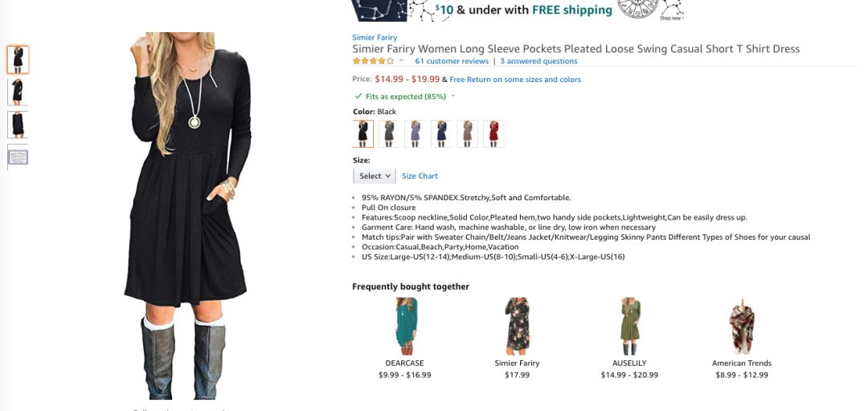Select the purple dress color swatch
The height and width of the screenshot is (411, 868).
coord(416,134)
